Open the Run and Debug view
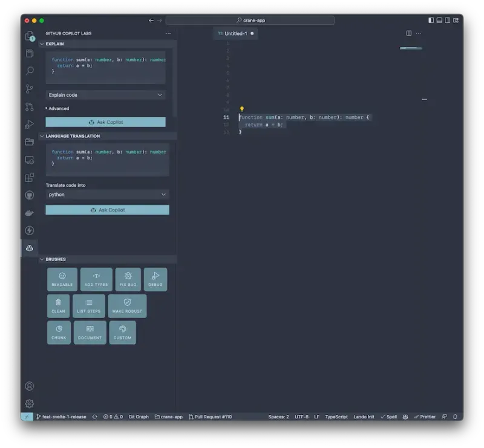Screen dimensions: 484x448 click(x=30, y=125)
